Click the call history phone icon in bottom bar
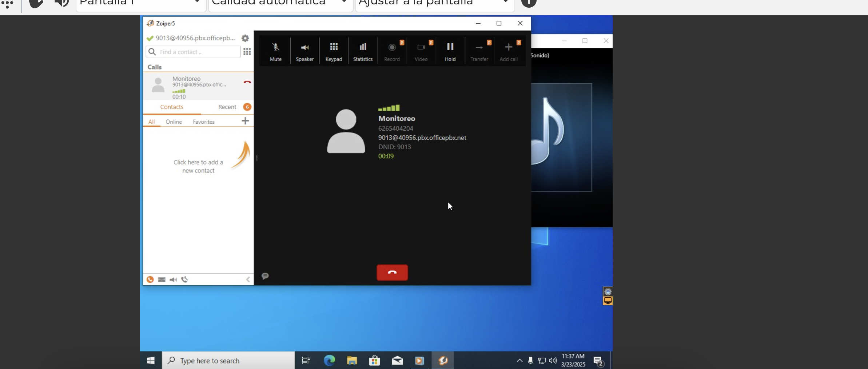This screenshot has width=868, height=369. pos(185,279)
